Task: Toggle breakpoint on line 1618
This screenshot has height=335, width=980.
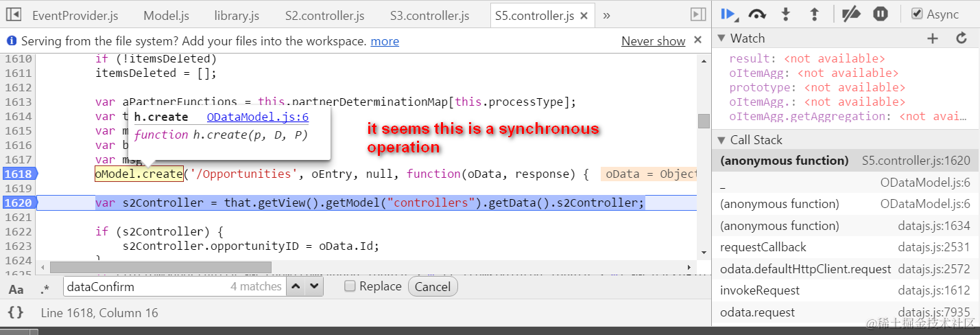Action: (18, 174)
